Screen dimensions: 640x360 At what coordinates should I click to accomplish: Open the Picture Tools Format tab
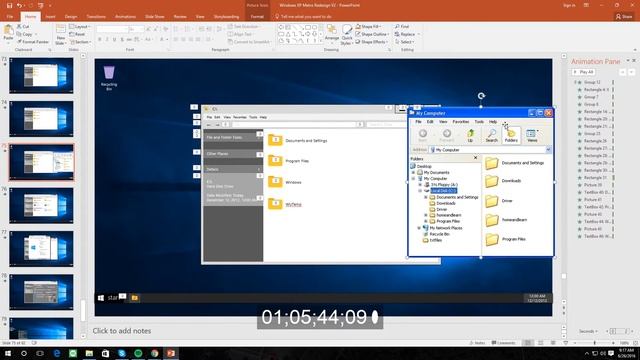(x=257, y=17)
